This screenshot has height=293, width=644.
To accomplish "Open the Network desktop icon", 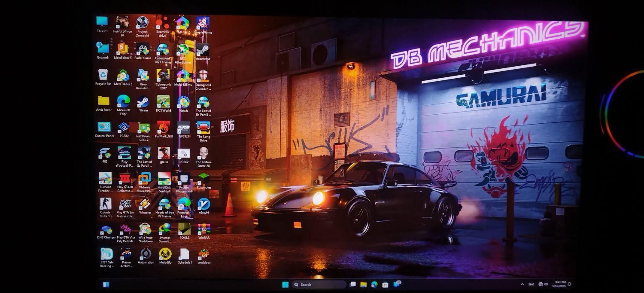I will [103, 51].
